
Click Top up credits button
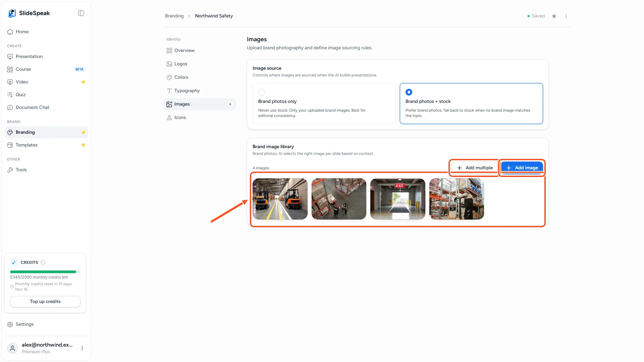45,301
